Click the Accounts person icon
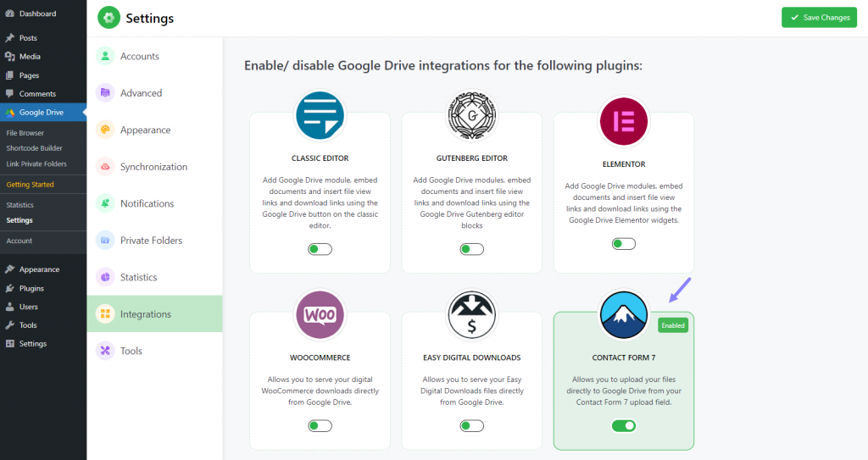 (x=105, y=56)
